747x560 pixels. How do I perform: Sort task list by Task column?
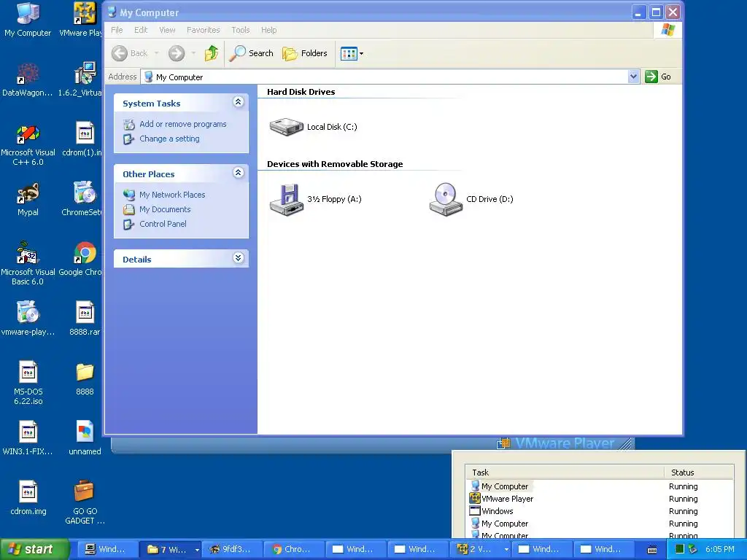(x=565, y=472)
